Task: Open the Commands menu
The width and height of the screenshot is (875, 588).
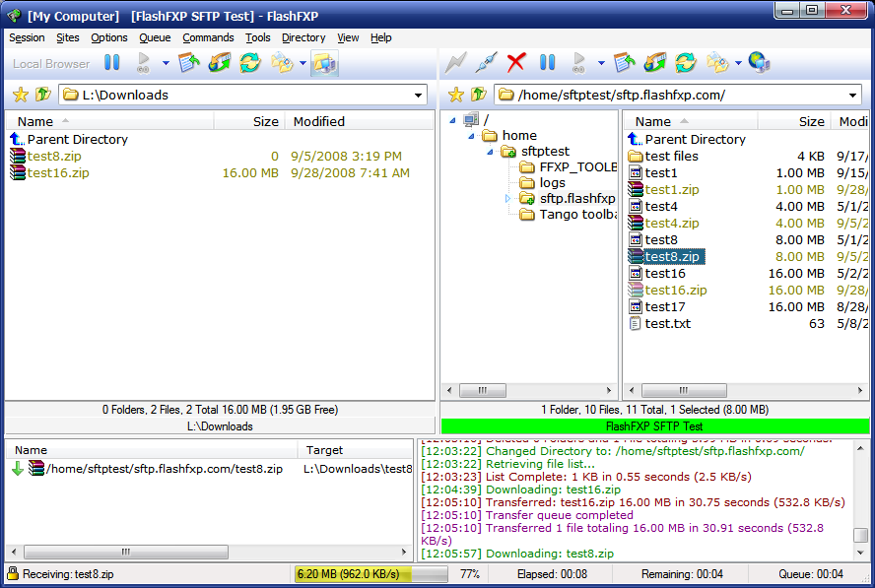Action: (208, 37)
